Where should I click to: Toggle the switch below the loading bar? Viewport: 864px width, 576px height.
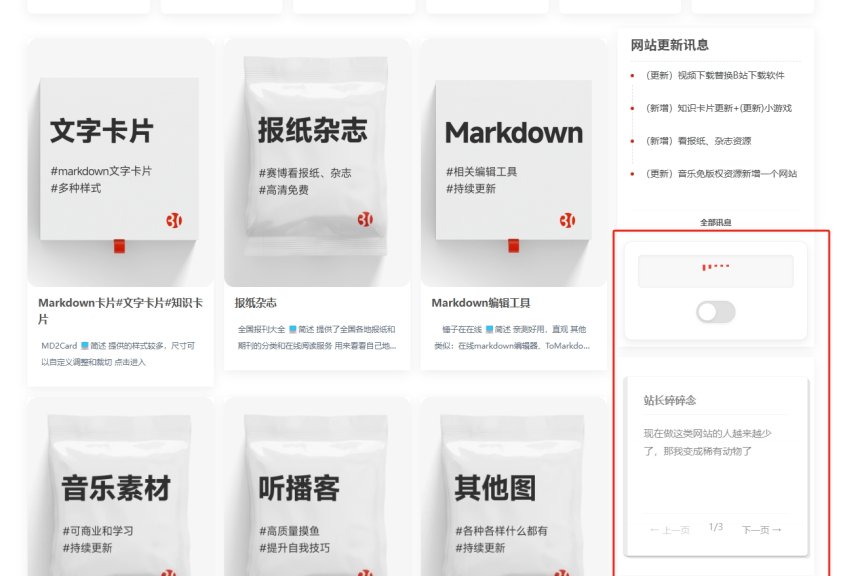point(715,312)
